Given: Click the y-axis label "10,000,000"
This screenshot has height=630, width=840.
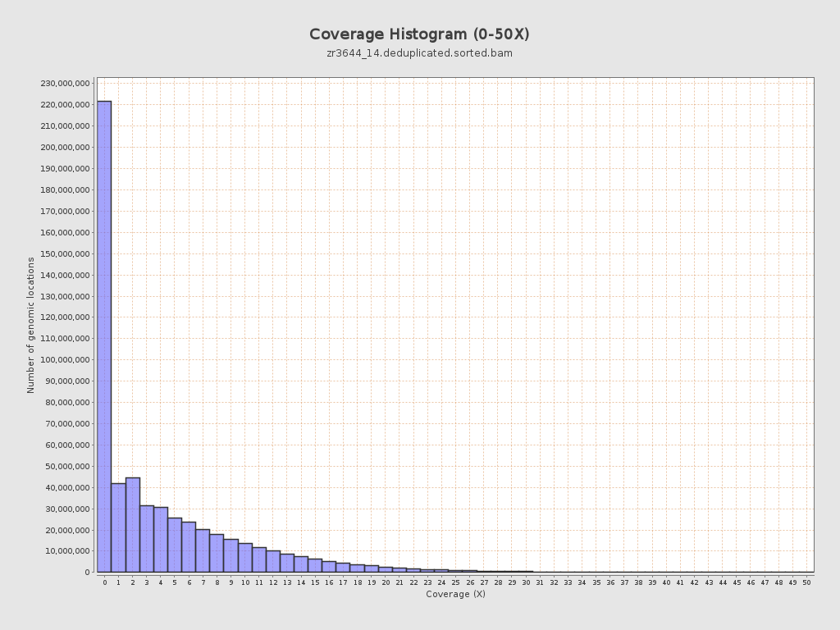Looking at the screenshot, I should (67, 551).
